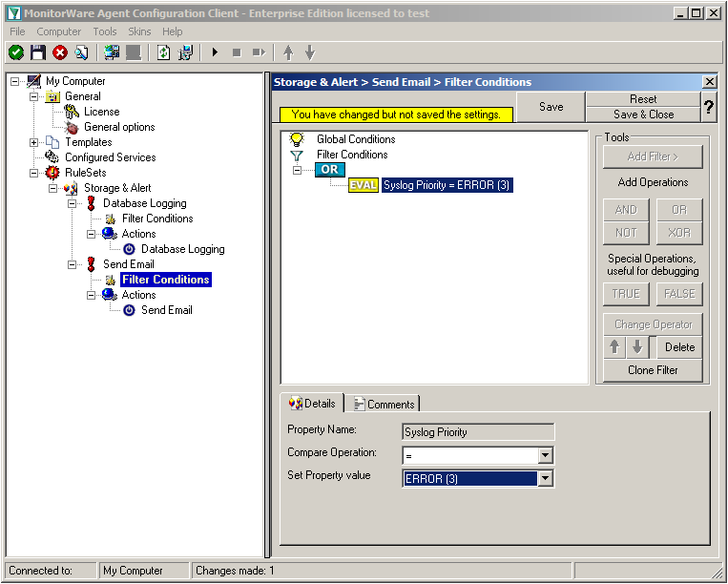Collapse the RuleSets tree node
Screen dimensions: 728x584
[x=33, y=173]
